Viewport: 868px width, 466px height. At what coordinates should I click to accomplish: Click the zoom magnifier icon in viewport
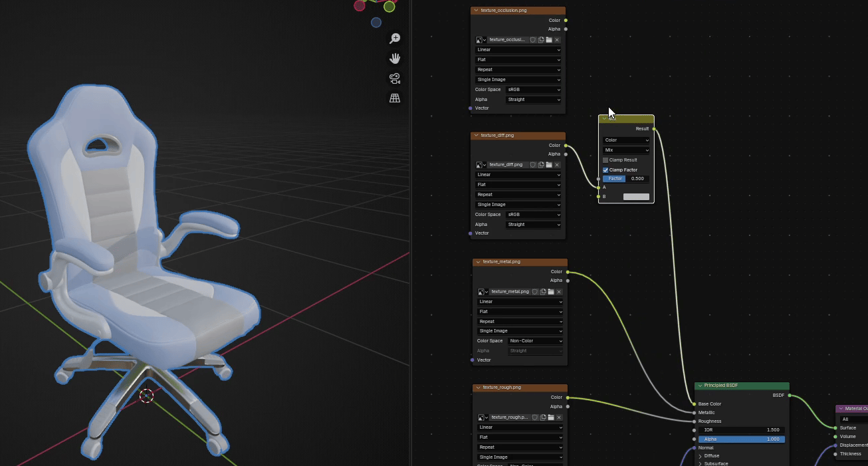(x=395, y=39)
